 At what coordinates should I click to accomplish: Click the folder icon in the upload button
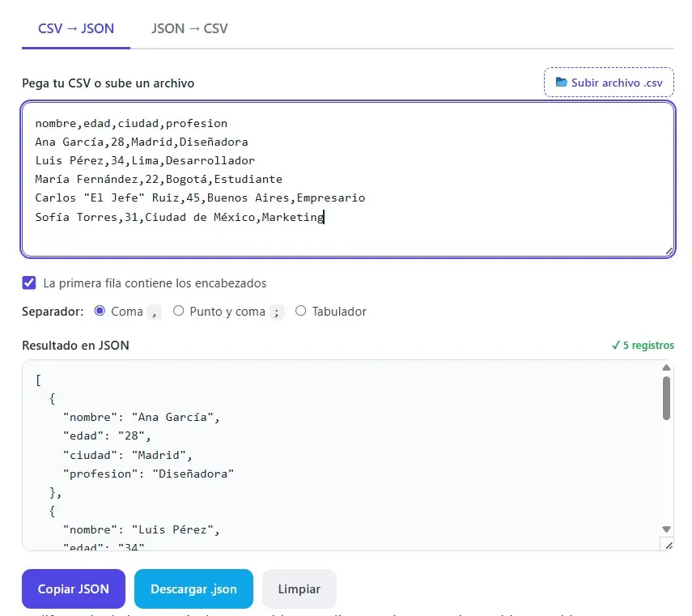pos(561,82)
